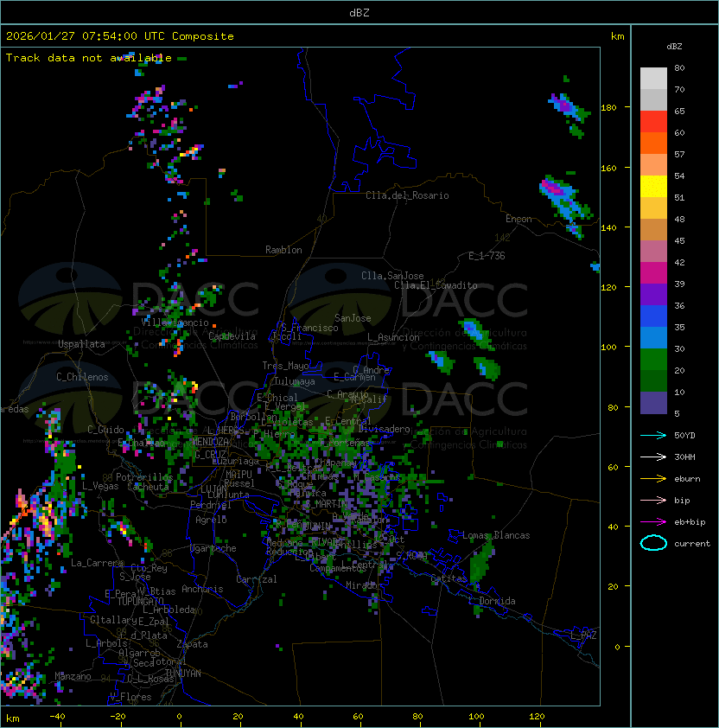Click the E_1-736 map label
The width and height of the screenshot is (719, 728).
487,256
